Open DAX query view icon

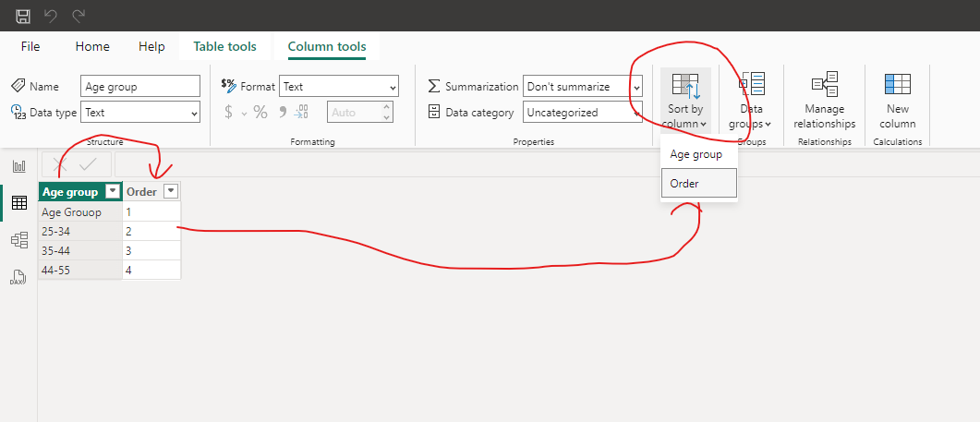(x=18, y=277)
